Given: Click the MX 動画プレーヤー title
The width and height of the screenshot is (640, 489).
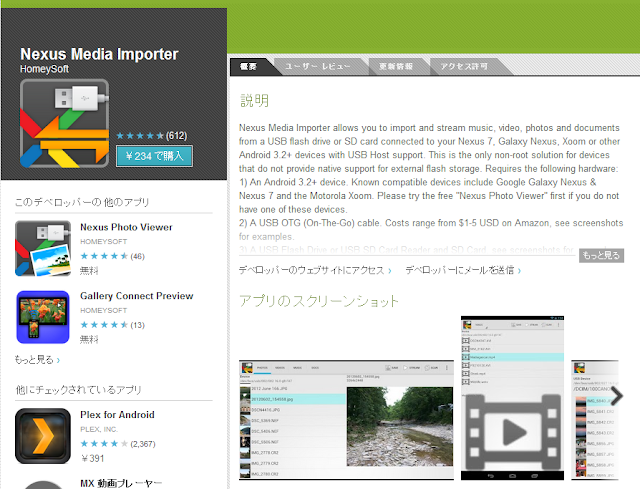Looking at the screenshot, I should click(121, 483).
